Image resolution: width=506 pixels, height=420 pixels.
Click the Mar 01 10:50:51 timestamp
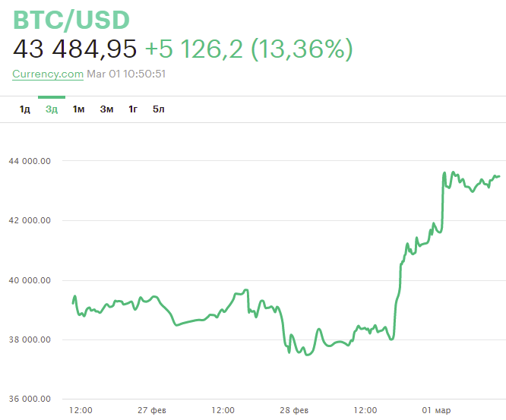126,74
